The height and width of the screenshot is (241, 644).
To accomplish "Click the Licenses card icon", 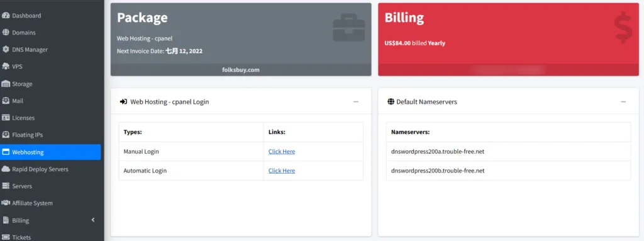I will pos(5,118).
